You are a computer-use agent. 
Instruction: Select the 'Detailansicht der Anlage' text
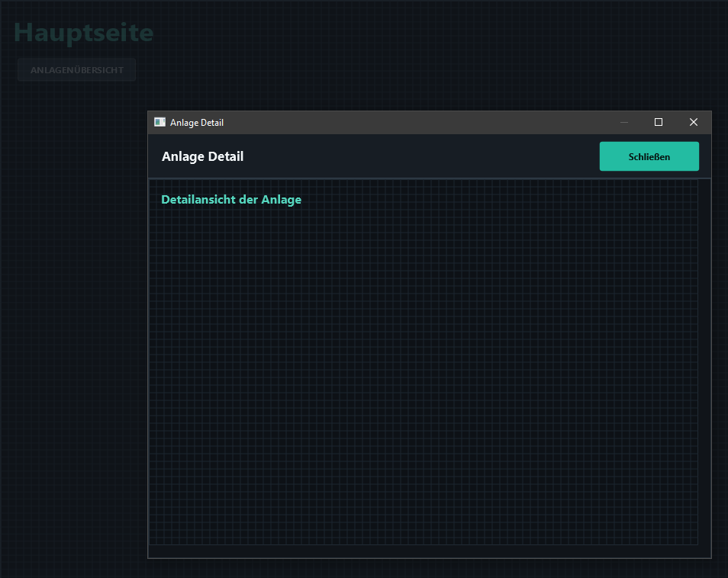pos(231,200)
